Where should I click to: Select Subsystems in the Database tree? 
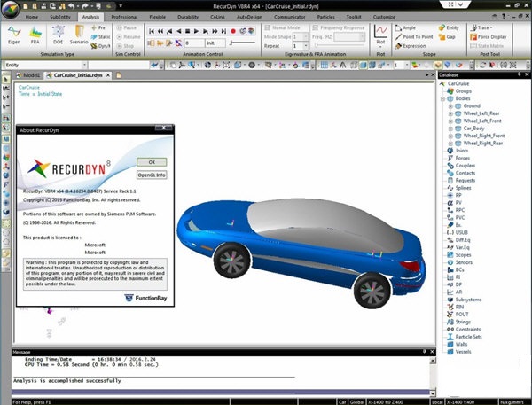pos(468,300)
